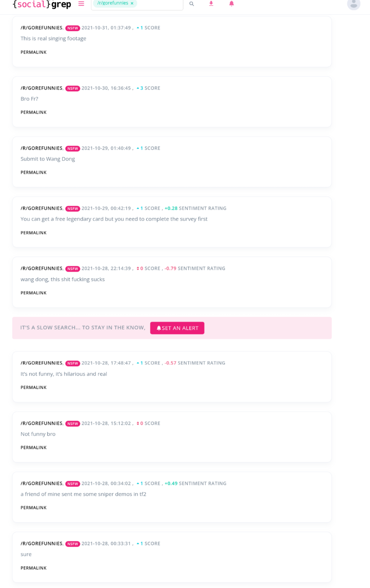Open permalink for free legendary card comment

coord(34,233)
